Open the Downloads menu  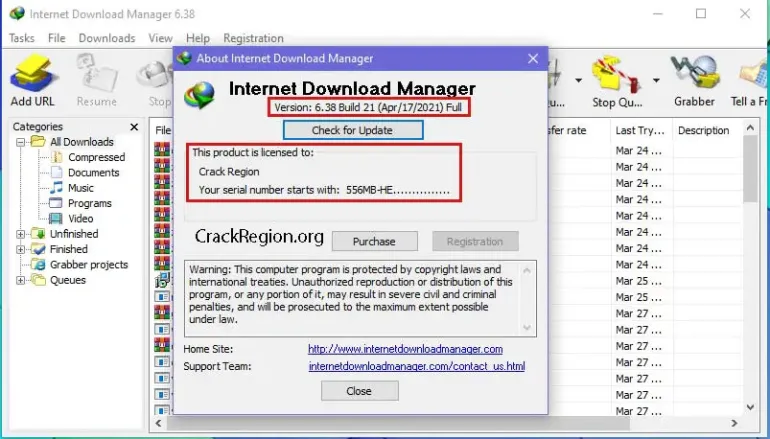click(107, 38)
